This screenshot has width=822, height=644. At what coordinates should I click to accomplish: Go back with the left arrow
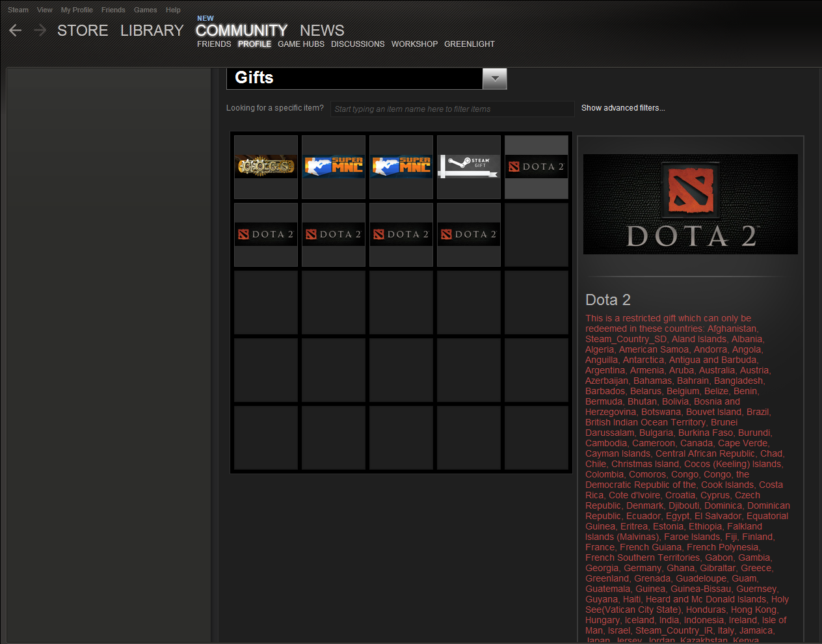point(16,31)
